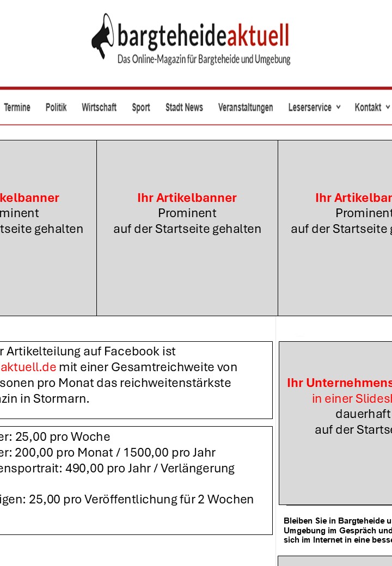
Task: Click the tagline Das Online-Magazin für Bargteheide
Action: click(204, 59)
